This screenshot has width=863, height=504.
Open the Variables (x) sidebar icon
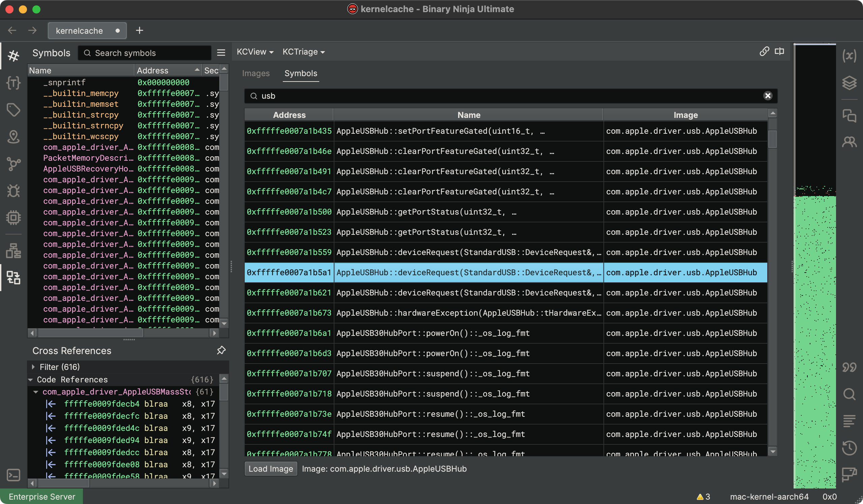coord(849,56)
